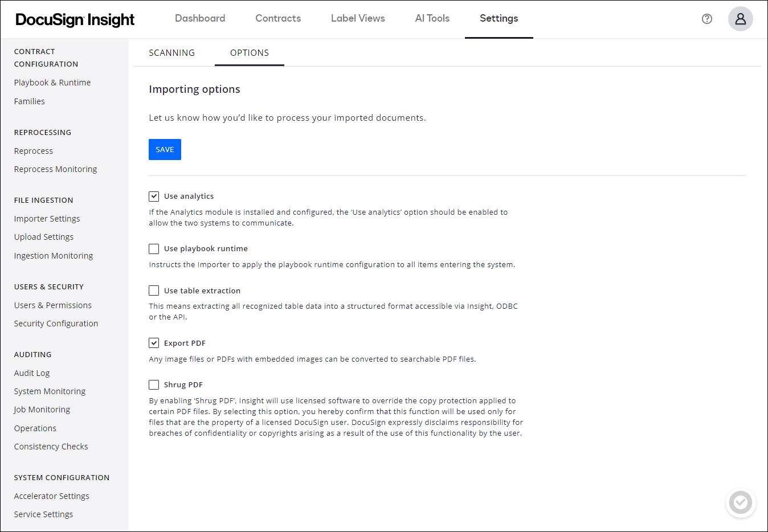768x532 pixels.
Task: Enable Use table extraction
Action: point(153,290)
